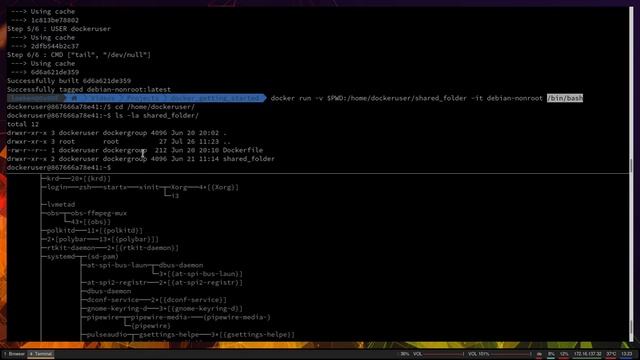Image resolution: width=640 pixels, height=360 pixels.
Task: Click the 'Successfully built 6d6a621de359' line
Action: [x=69, y=81]
